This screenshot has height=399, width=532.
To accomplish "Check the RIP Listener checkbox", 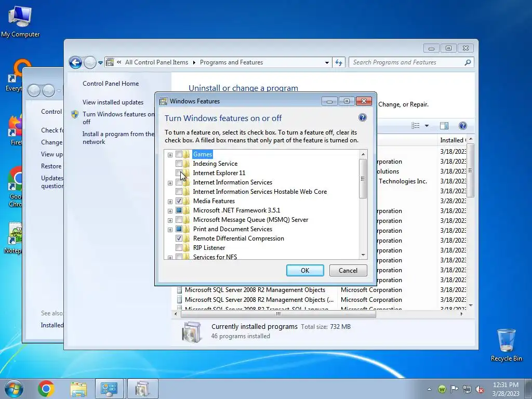I will [179, 248].
